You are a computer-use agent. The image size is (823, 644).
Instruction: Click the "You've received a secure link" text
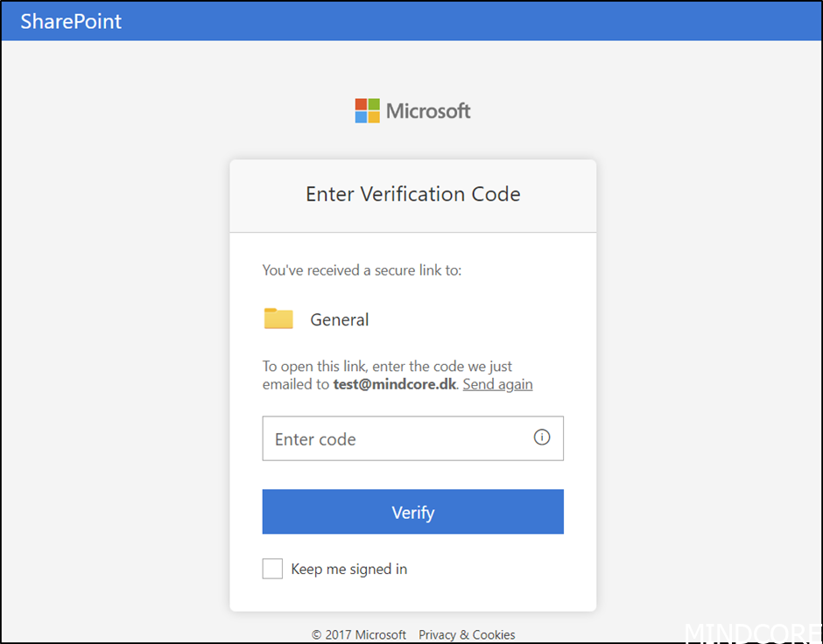pyautogui.click(x=362, y=270)
